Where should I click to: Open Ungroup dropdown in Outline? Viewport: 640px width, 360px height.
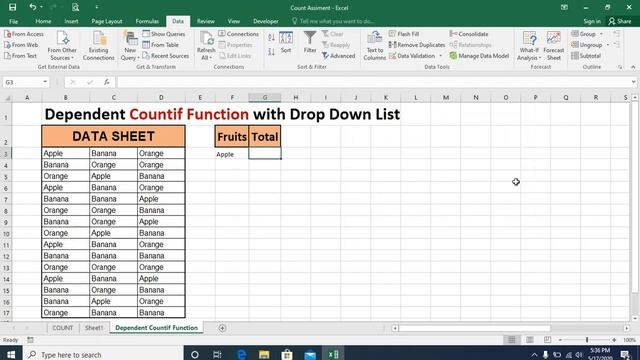pos(608,45)
